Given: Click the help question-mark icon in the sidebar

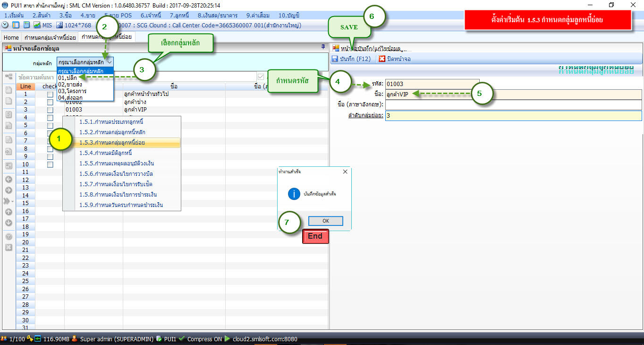Looking at the screenshot, I should (x=8, y=237).
